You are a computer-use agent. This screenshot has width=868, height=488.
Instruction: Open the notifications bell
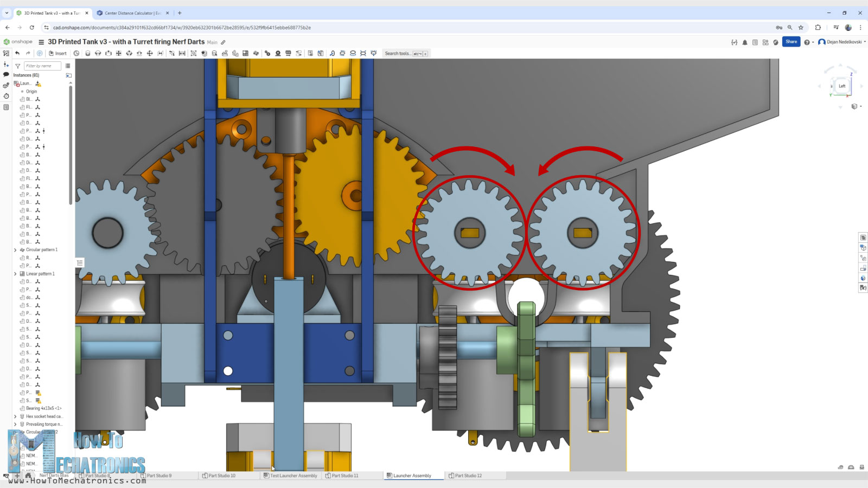(745, 42)
